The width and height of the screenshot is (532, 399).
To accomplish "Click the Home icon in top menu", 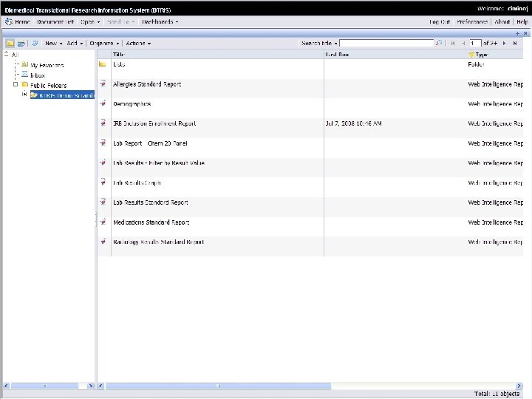I will [8, 21].
